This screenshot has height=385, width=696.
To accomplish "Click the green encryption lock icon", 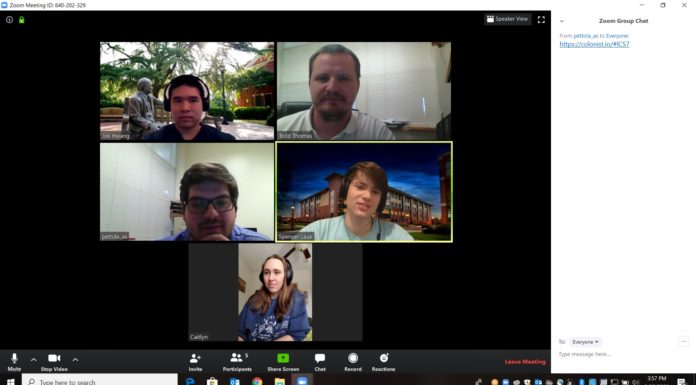I will point(21,20).
